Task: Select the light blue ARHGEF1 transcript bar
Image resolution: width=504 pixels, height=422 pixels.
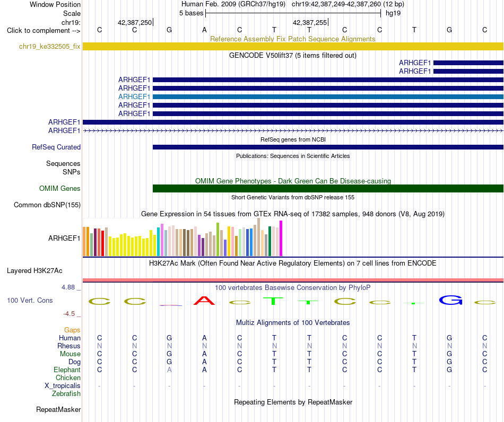Action: click(328, 96)
